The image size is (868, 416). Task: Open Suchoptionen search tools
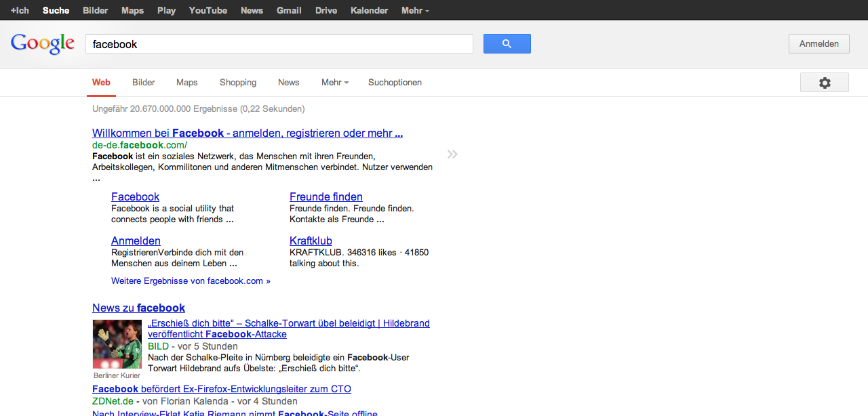(x=395, y=83)
